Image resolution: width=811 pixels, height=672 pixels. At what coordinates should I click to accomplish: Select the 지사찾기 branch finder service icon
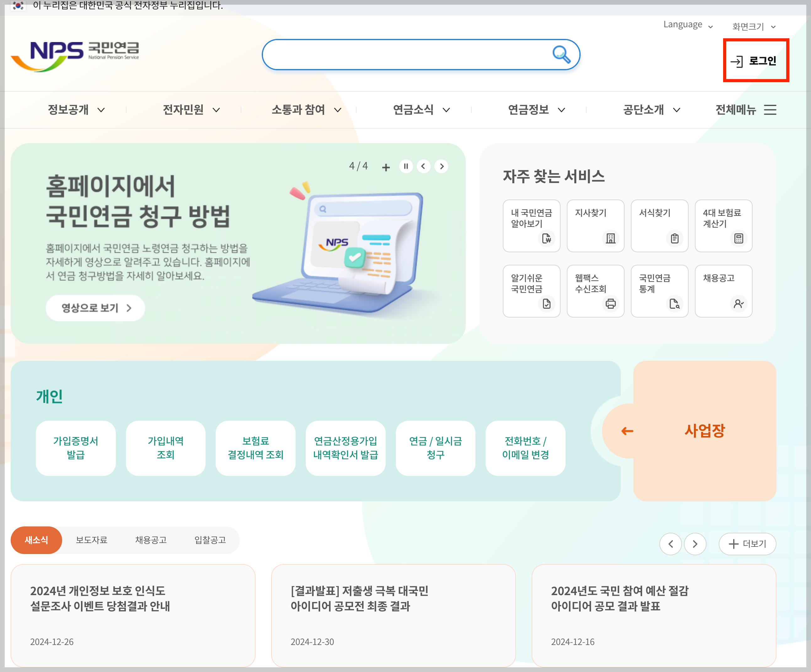595,226
